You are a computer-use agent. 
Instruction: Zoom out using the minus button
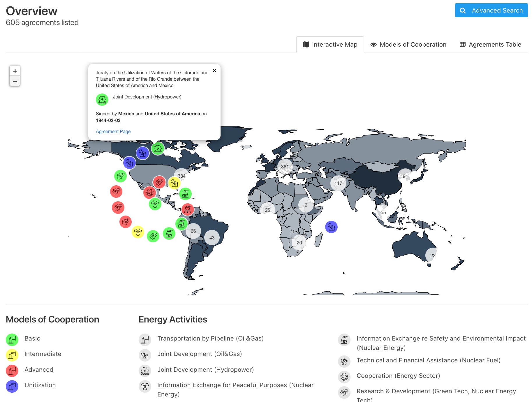15,81
